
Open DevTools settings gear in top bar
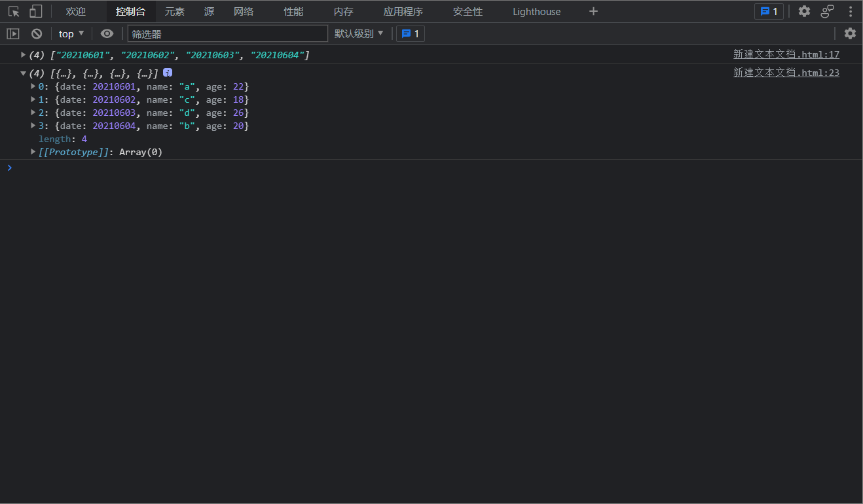804,11
